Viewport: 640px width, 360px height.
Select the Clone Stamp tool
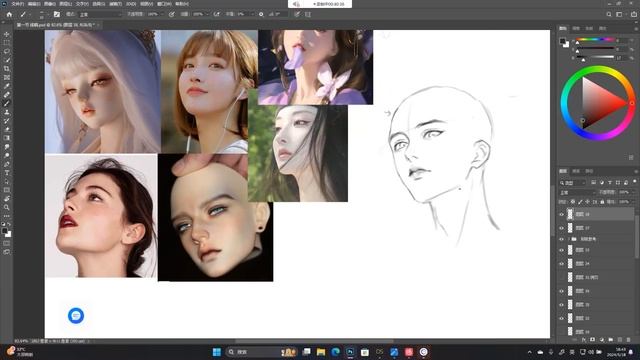point(7,112)
